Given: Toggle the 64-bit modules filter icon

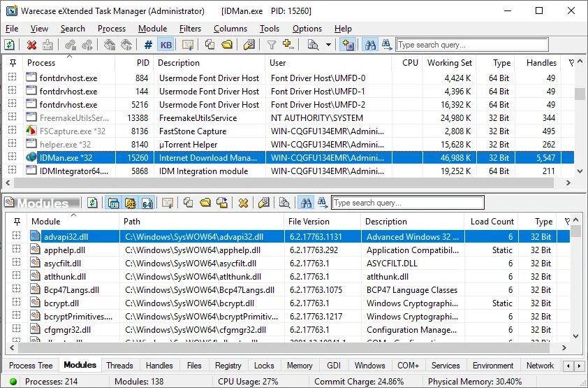Looking at the screenshot, I should coord(147,203).
